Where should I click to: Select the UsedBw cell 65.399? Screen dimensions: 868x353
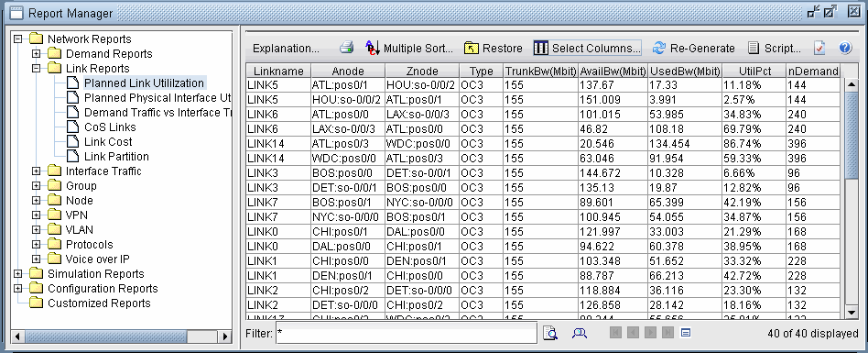[x=685, y=203]
